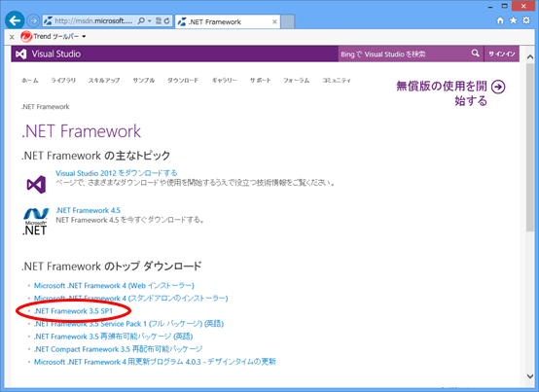Image resolution: width=539 pixels, height=392 pixels.
Task: Close the Trend toolbar with the X
Action: tap(12, 37)
